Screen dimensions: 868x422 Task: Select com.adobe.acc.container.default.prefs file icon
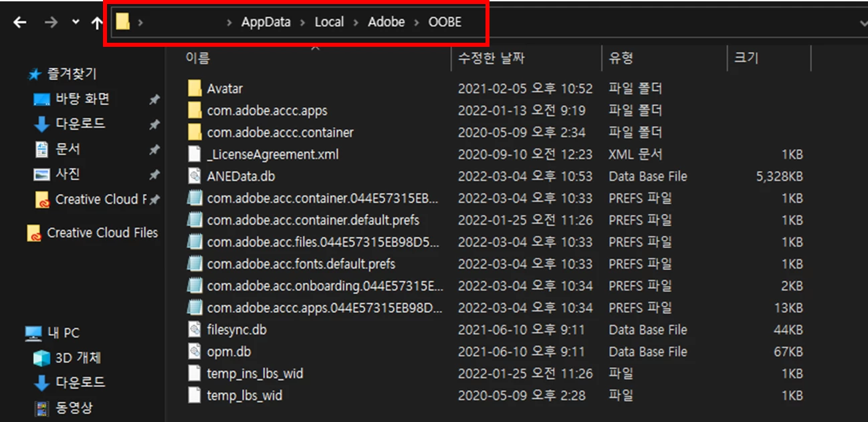coord(195,220)
